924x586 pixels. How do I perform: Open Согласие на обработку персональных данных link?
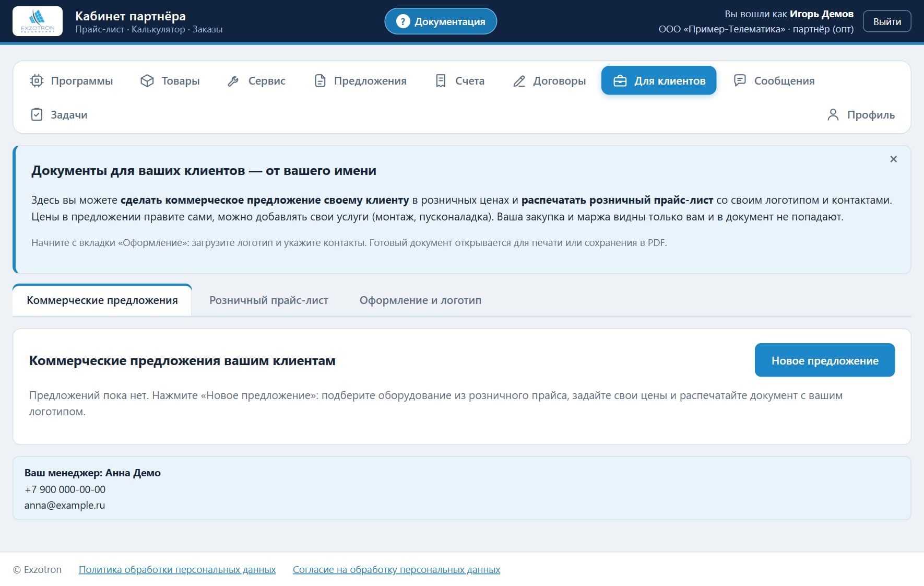(x=396, y=570)
